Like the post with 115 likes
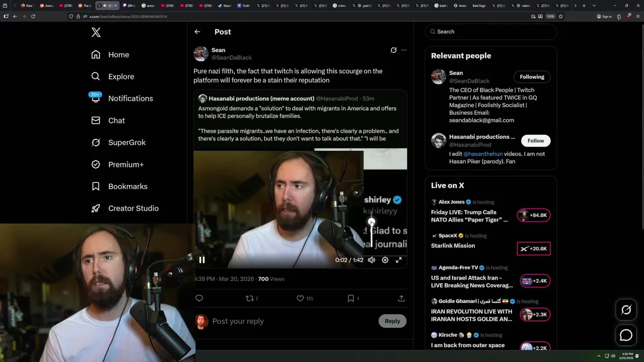644x362 pixels. pyautogui.click(x=305, y=298)
